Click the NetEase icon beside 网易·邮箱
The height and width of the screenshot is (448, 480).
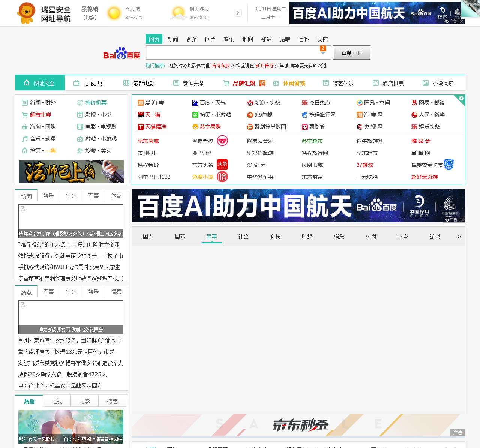point(414,103)
